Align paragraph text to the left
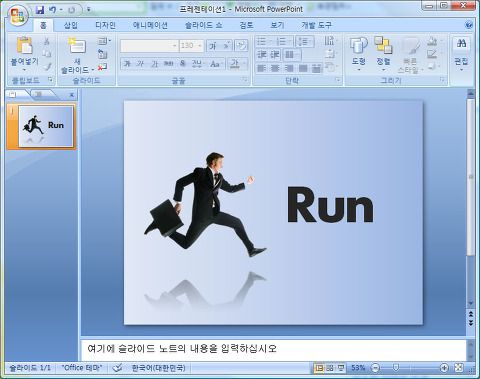 coord(261,68)
